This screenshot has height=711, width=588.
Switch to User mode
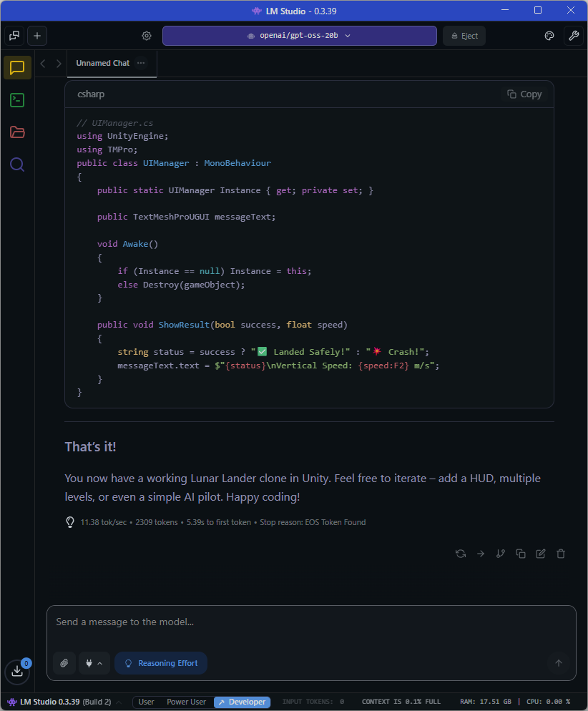(x=146, y=702)
